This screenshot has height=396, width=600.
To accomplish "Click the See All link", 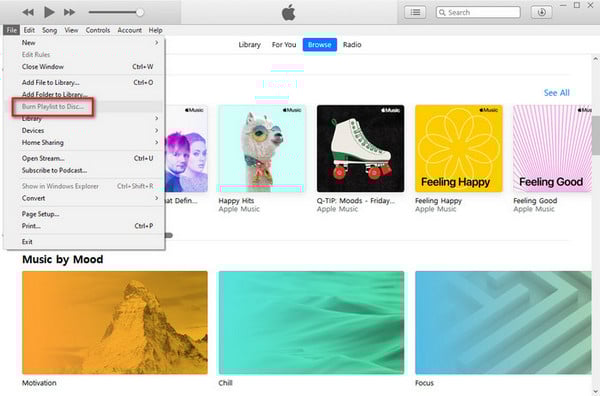I will click(556, 93).
